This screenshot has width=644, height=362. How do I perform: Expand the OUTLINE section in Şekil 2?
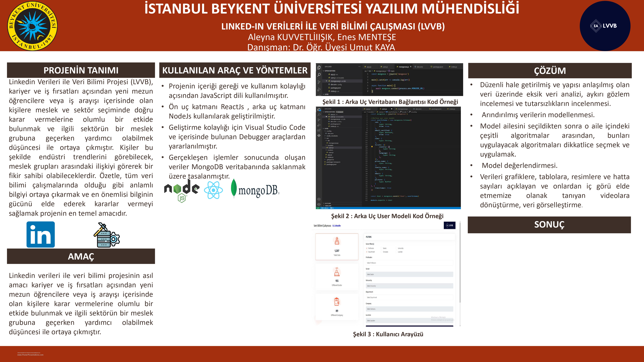[x=327, y=203]
